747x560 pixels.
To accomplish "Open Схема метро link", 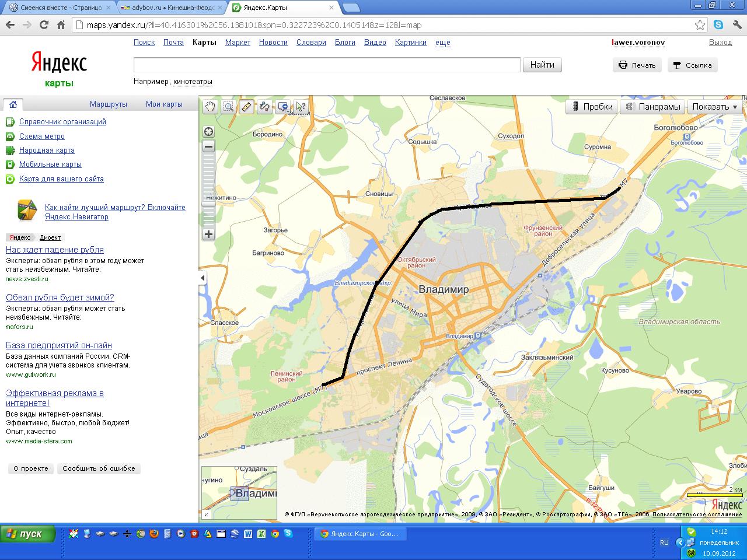I will (x=42, y=136).
